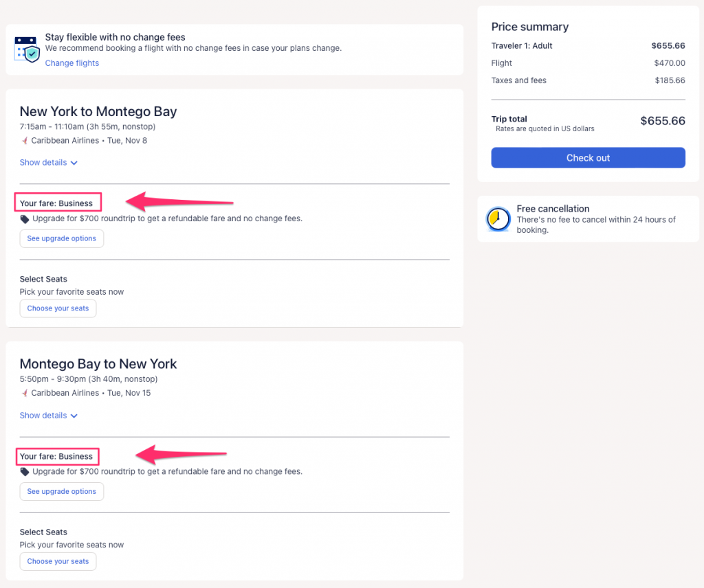The width and height of the screenshot is (704, 588).
Task: Click Caribbean Airlines logo on the Nov 15 flight
Action: click(25, 394)
